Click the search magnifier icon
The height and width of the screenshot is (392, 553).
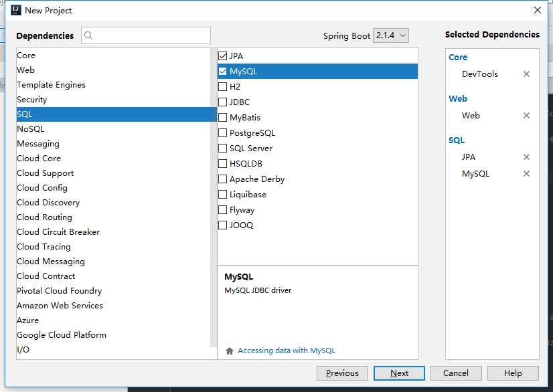[88, 35]
